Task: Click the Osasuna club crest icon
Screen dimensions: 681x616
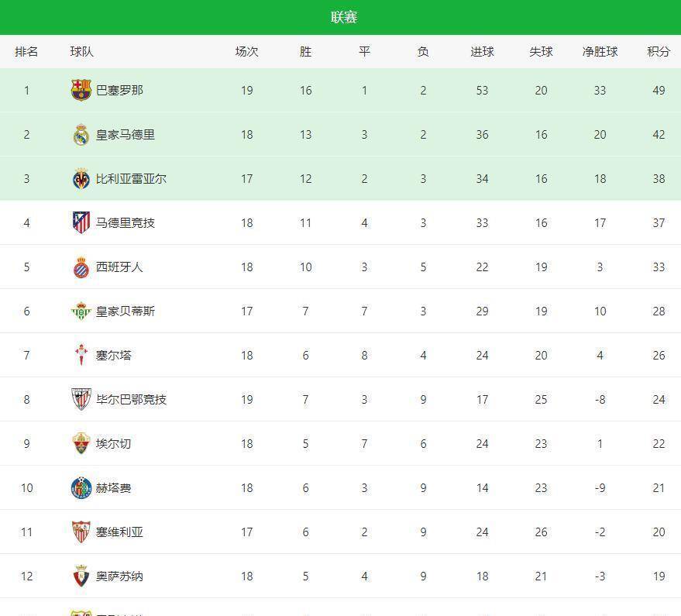Action: (81, 576)
